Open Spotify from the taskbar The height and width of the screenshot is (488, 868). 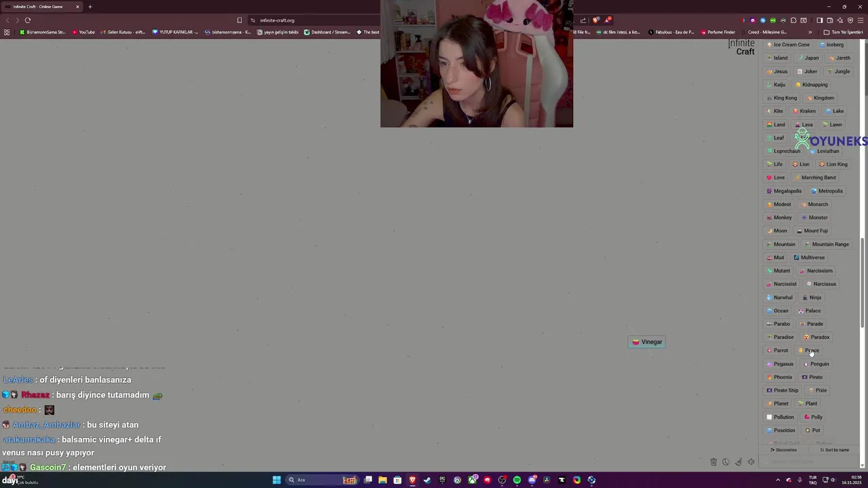(x=517, y=480)
